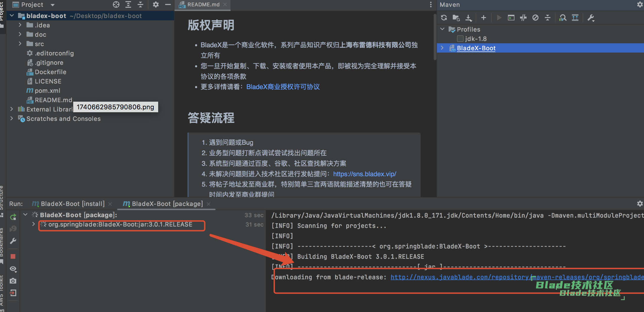644x312 pixels.
Task: Click the exit icon in Run panel
Action: [13, 293]
